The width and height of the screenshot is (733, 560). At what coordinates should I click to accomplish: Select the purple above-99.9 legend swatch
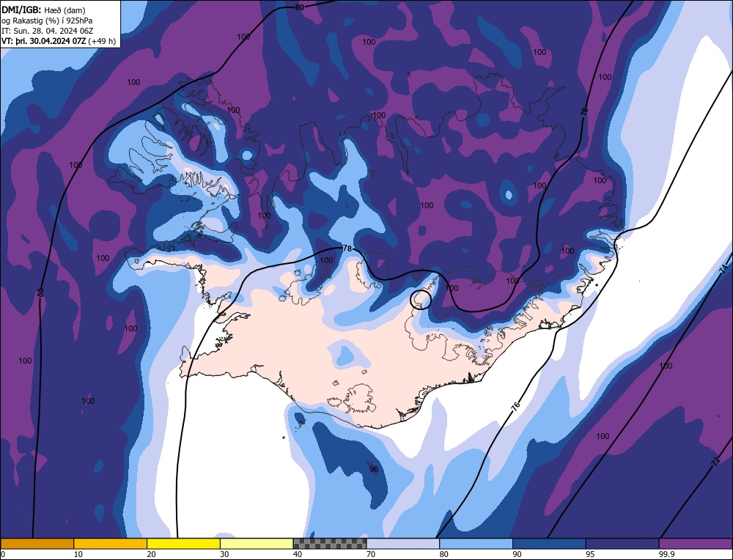[x=696, y=544]
